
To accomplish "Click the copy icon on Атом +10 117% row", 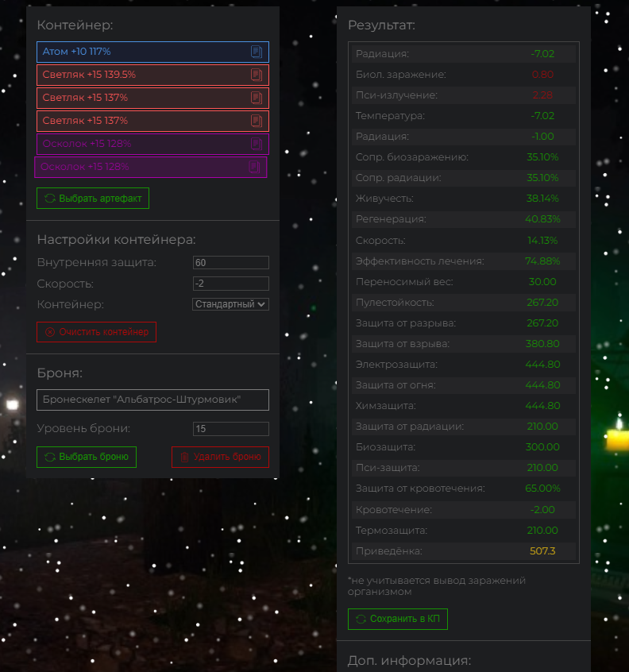I will (x=257, y=52).
